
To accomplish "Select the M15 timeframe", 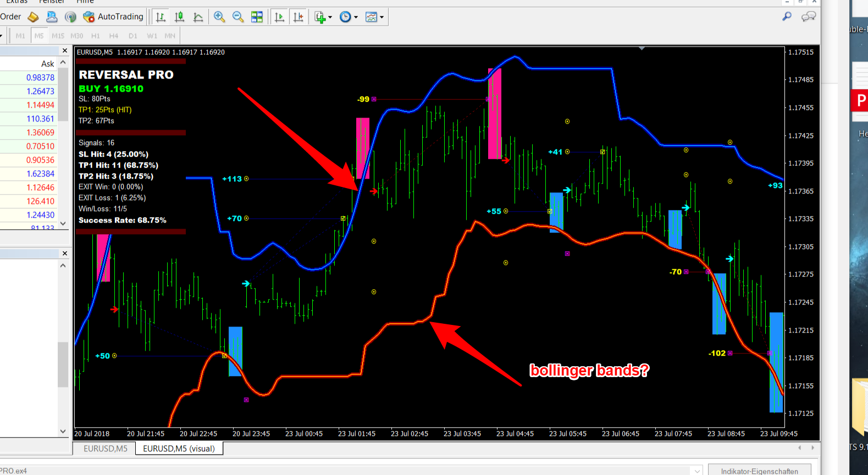I will coord(58,36).
